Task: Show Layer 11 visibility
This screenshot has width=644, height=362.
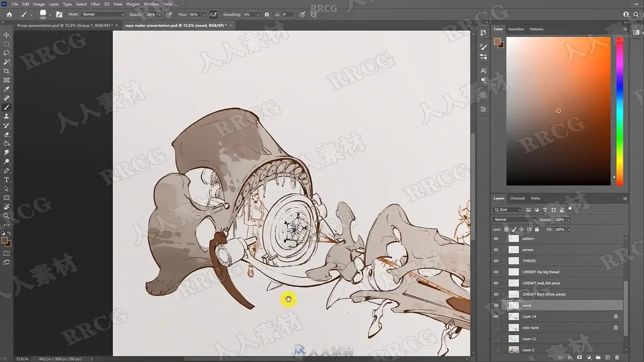Action: (x=496, y=339)
